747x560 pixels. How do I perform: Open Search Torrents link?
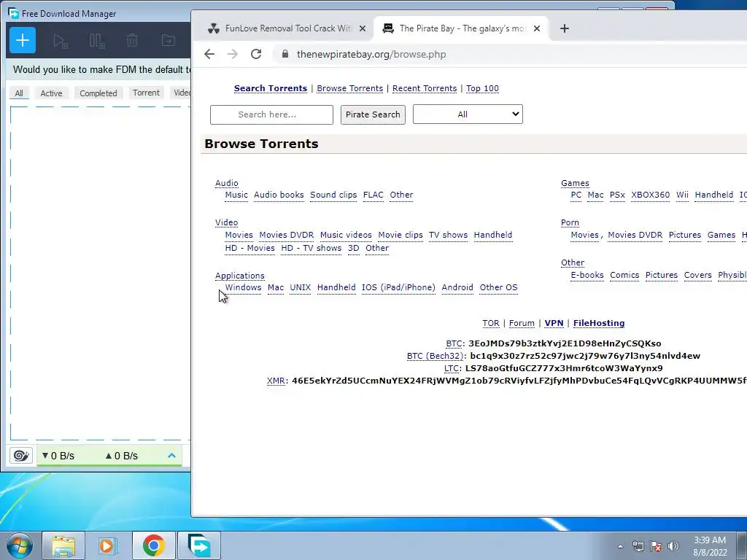tap(271, 88)
